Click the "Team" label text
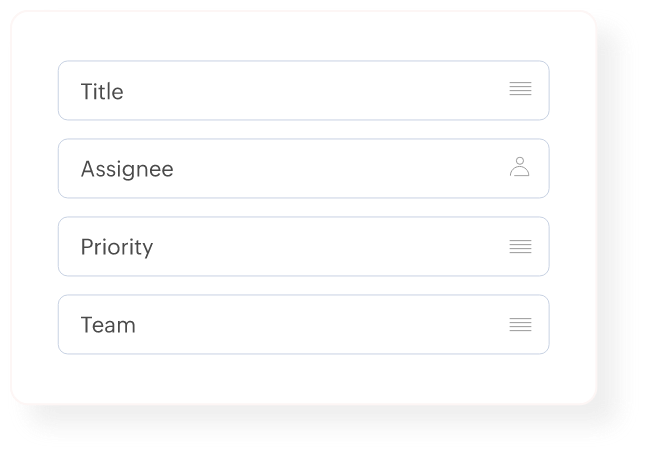This screenshot has width=648, height=456. [108, 325]
